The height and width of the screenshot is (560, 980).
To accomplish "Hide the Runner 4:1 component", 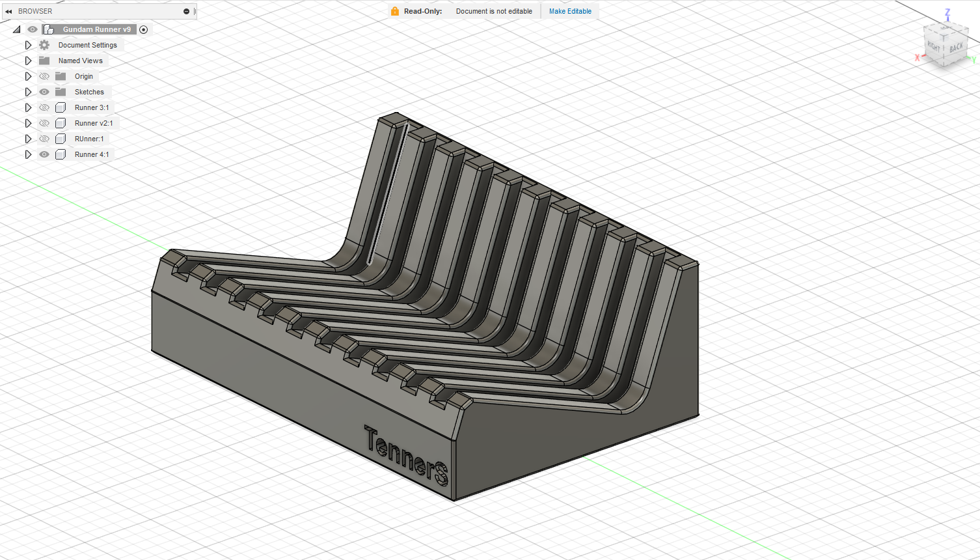I will tap(44, 154).
